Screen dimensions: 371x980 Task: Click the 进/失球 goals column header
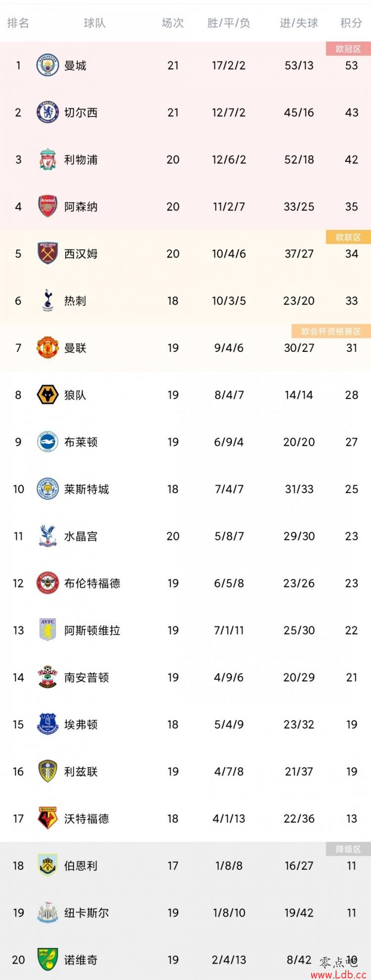coord(299,23)
